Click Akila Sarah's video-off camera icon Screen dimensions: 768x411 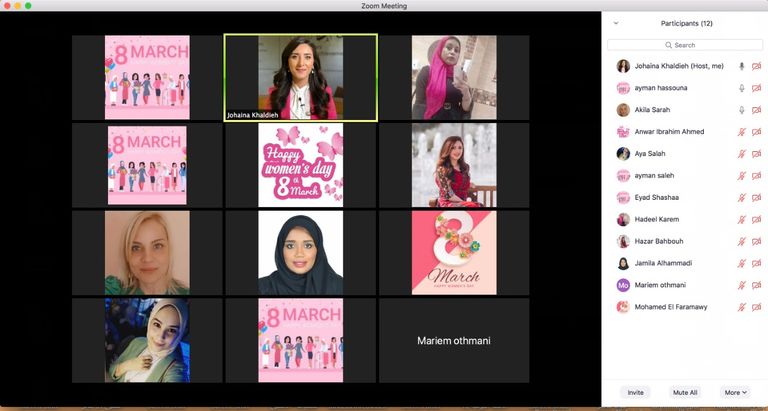(757, 110)
